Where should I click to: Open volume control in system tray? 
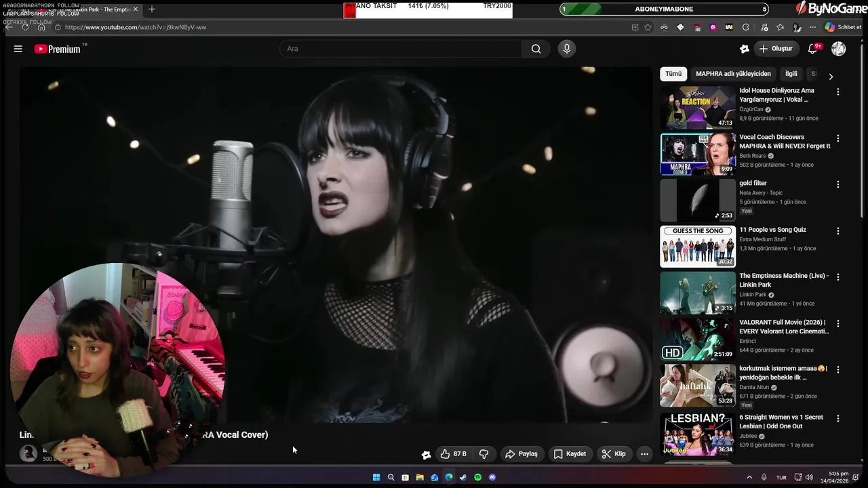tap(810, 477)
